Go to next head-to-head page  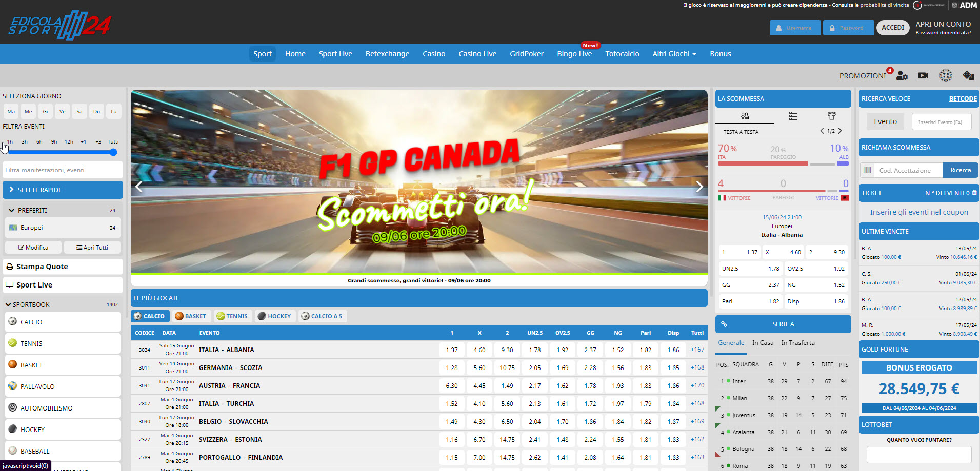pyautogui.click(x=840, y=131)
